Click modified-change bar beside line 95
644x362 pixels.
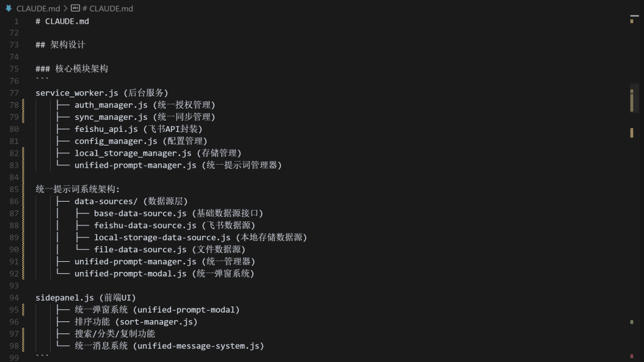click(x=23, y=310)
